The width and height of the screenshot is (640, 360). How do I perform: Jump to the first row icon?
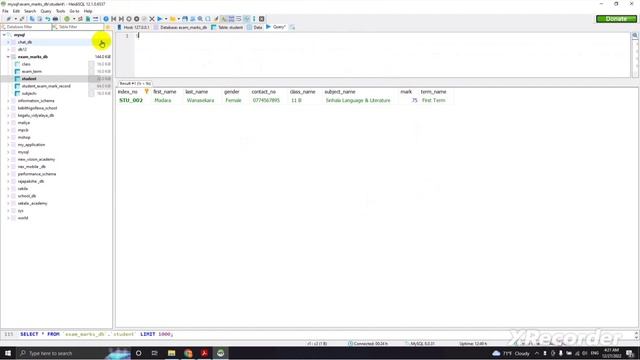(x=113, y=19)
